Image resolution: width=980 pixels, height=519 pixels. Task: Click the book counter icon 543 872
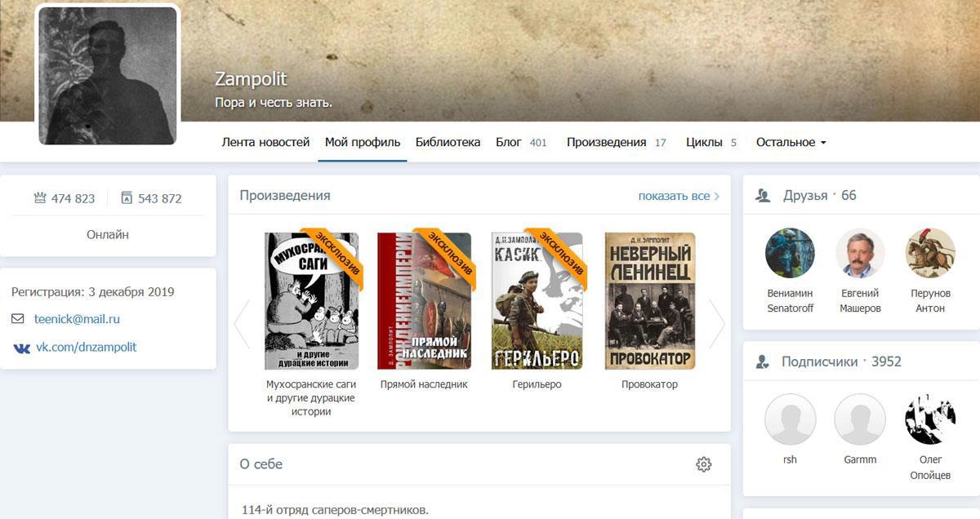(x=127, y=198)
